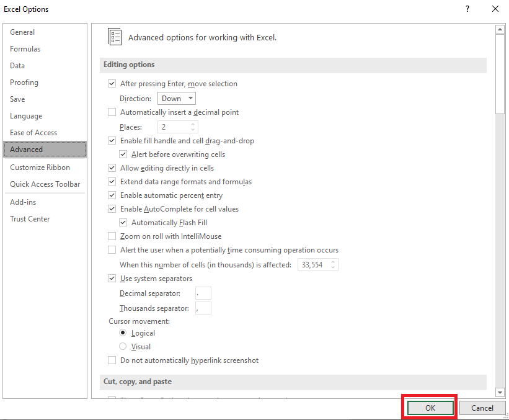This screenshot has width=509, height=420.
Task: Toggle Enable automatic percent entry
Action: pyautogui.click(x=112, y=195)
